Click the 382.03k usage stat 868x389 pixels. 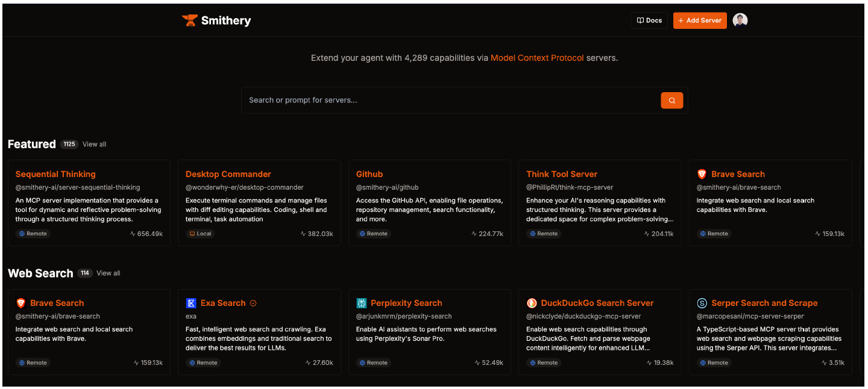(x=316, y=234)
